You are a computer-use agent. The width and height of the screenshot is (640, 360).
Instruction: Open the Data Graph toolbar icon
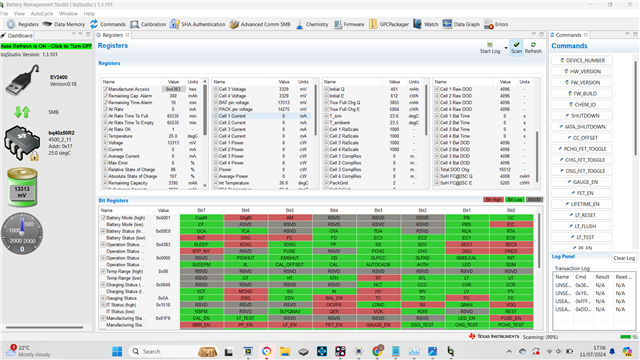pos(447,24)
